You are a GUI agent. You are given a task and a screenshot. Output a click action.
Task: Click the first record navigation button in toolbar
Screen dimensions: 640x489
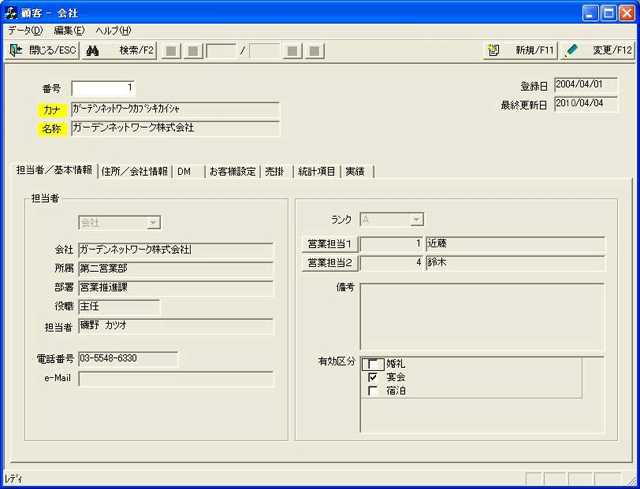(x=171, y=50)
